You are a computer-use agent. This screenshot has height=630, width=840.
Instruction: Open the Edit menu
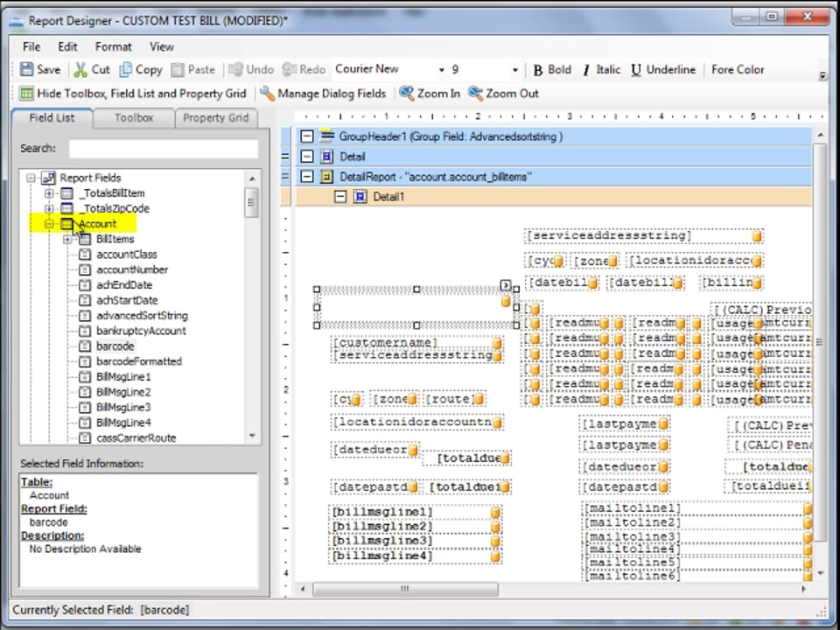67,46
